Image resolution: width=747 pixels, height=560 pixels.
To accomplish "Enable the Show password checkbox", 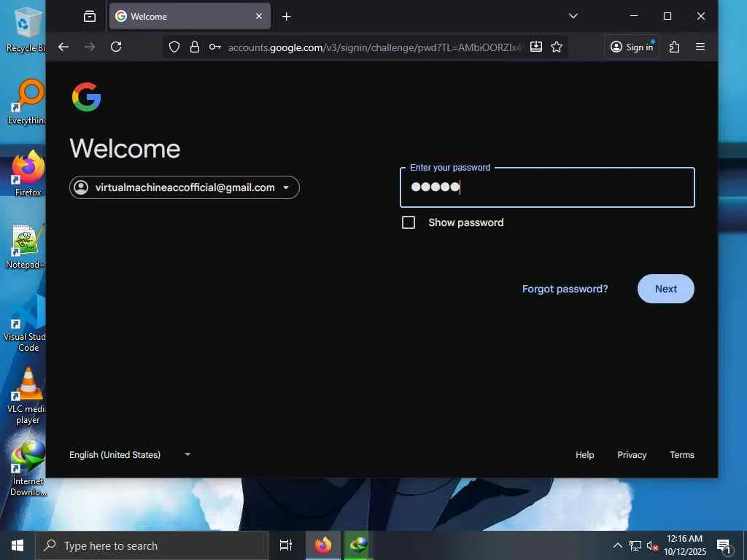I will 409,222.
